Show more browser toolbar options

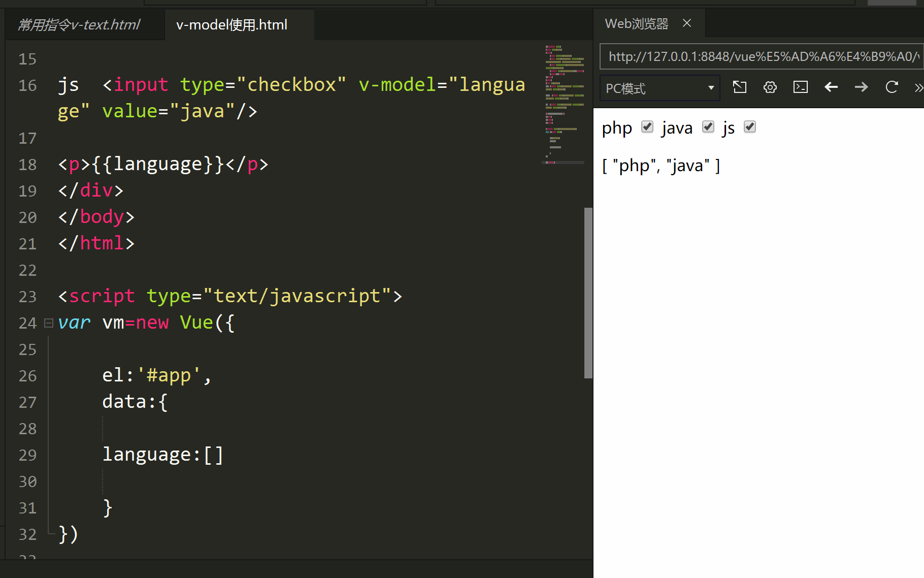pos(918,87)
